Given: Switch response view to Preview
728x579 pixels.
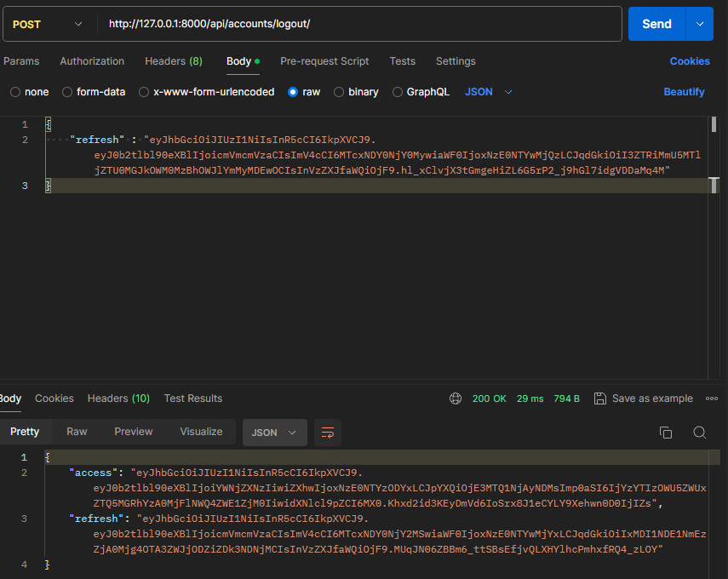Looking at the screenshot, I should point(134,432).
